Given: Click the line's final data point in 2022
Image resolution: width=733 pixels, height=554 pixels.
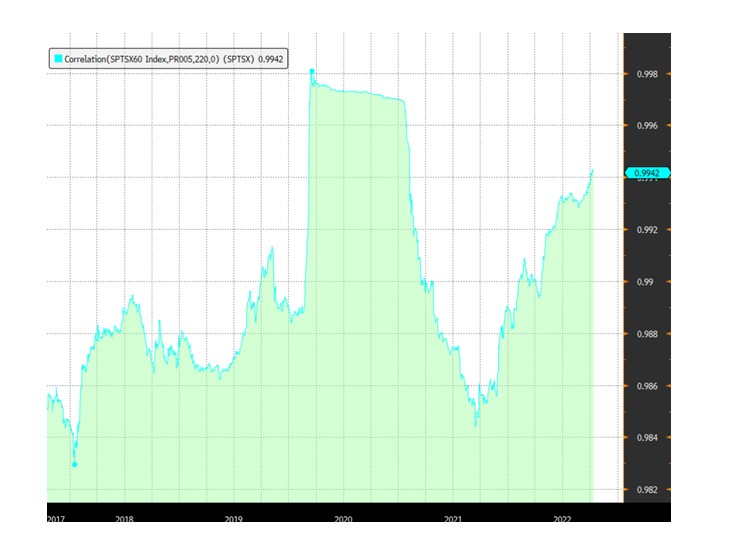Looking at the screenshot, I should (x=592, y=171).
